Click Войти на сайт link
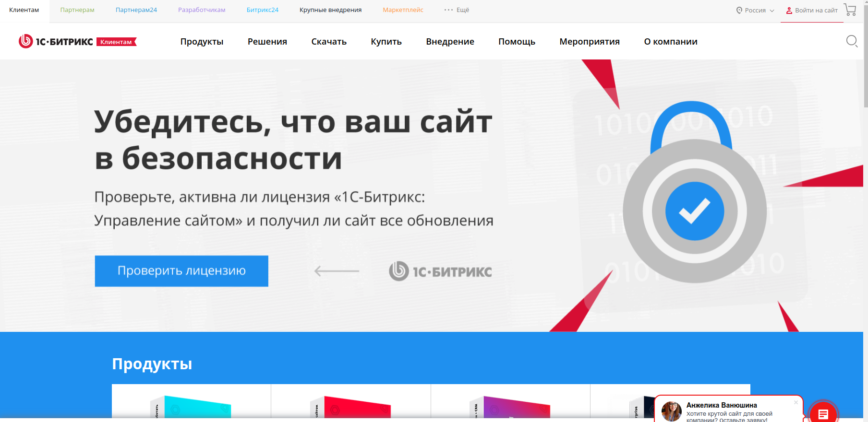 coord(812,10)
